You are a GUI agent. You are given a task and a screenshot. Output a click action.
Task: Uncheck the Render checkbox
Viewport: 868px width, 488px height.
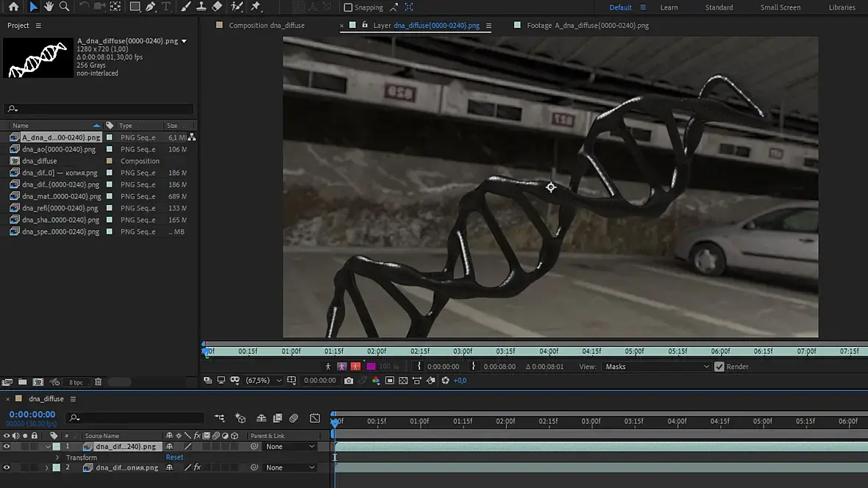click(x=719, y=367)
